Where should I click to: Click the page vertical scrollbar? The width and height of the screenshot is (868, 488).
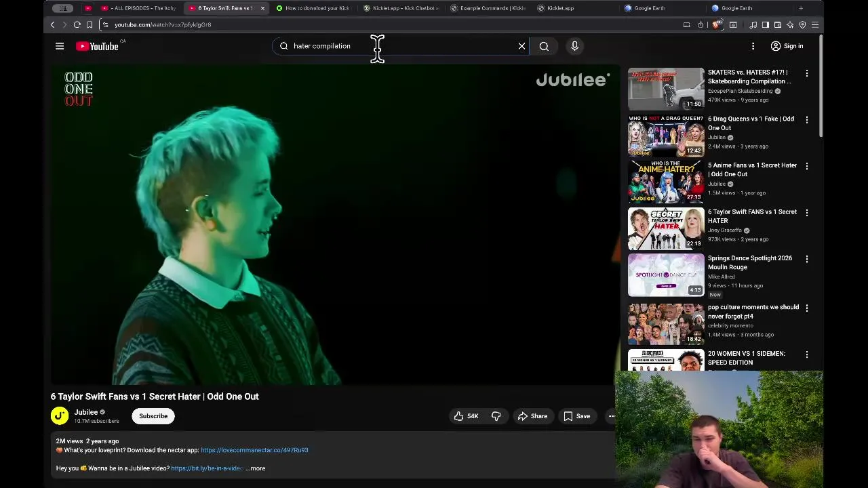point(821,85)
